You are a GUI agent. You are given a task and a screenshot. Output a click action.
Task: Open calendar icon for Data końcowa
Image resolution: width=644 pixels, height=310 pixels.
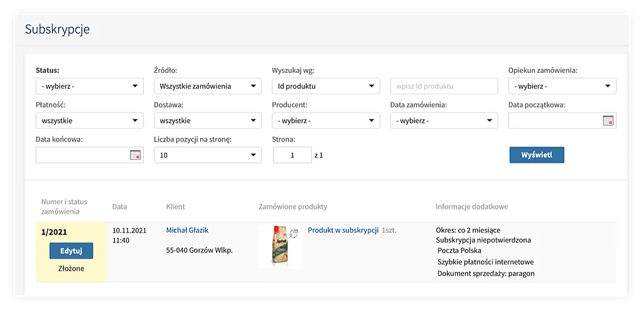tap(135, 155)
